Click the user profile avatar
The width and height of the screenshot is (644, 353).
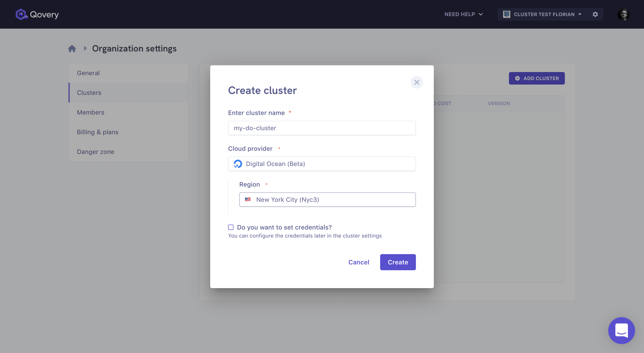click(623, 14)
